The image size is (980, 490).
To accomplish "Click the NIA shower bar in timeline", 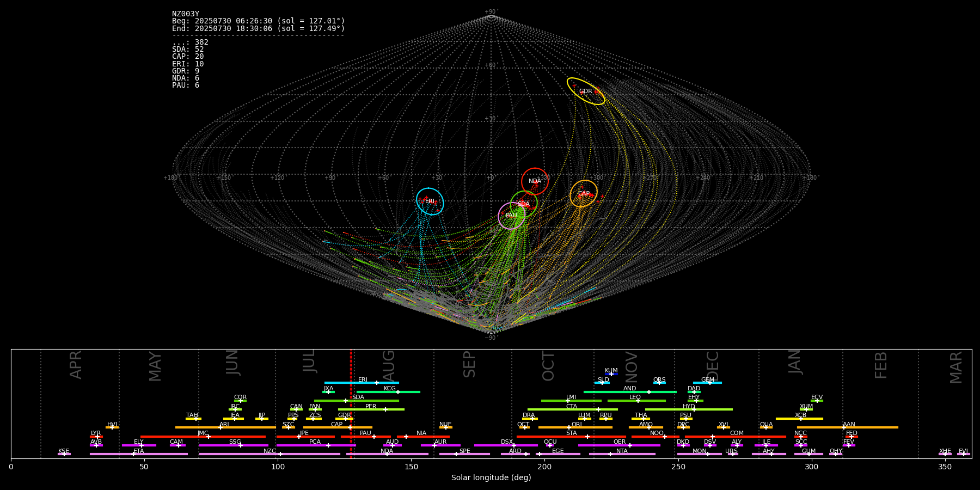I will [x=423, y=437].
